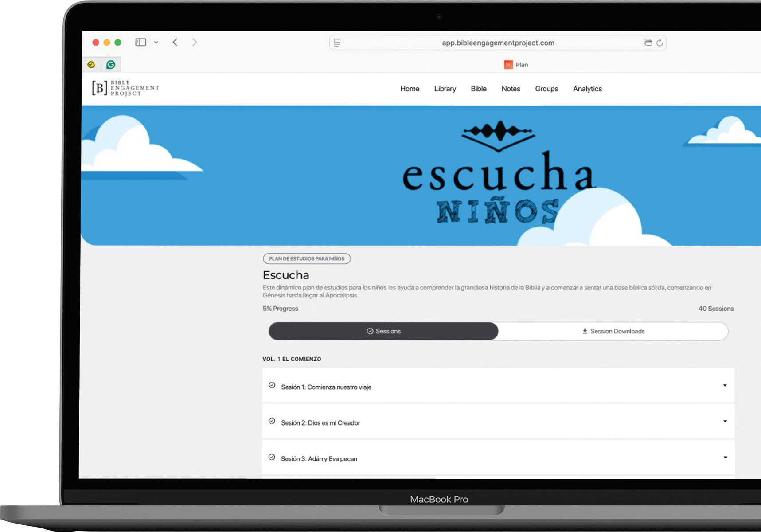Screen dimensions: 761x532
Task: Toggle completion circle for Sesión 2
Action: (x=272, y=421)
